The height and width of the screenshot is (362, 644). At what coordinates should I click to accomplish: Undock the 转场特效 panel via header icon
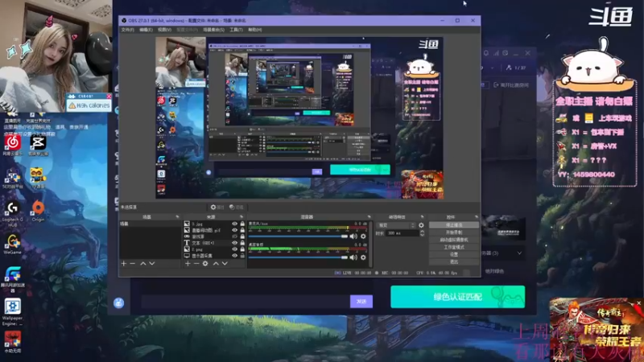[422, 216]
